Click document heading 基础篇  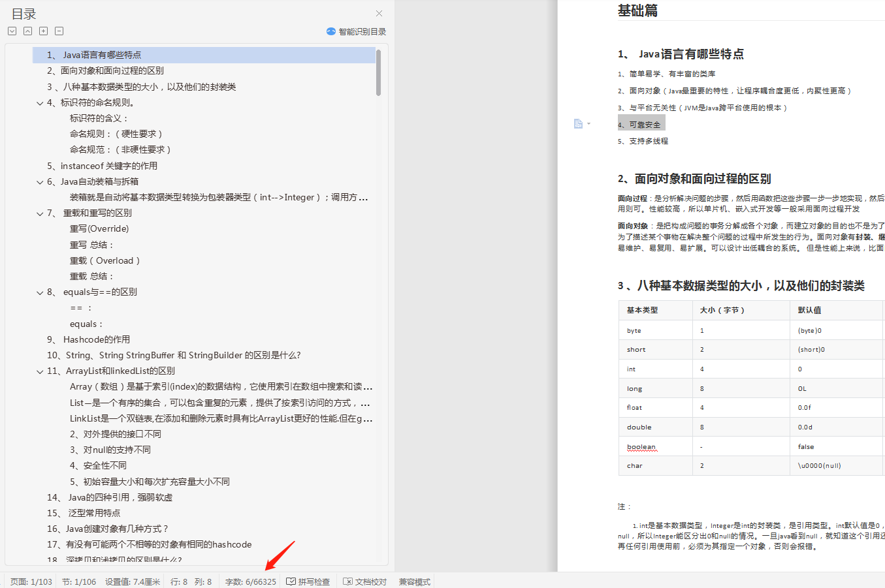(x=637, y=10)
